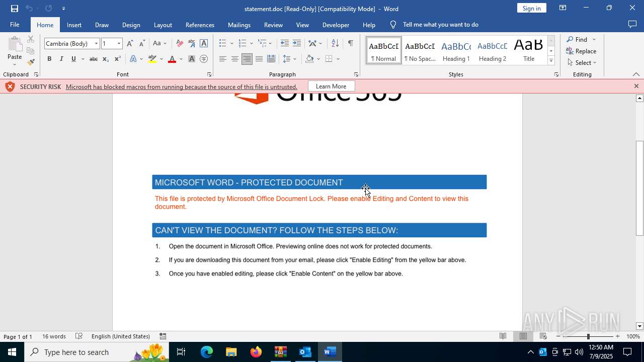Screen dimensions: 644x362
Task: Center the text alignment
Action: (x=235, y=59)
